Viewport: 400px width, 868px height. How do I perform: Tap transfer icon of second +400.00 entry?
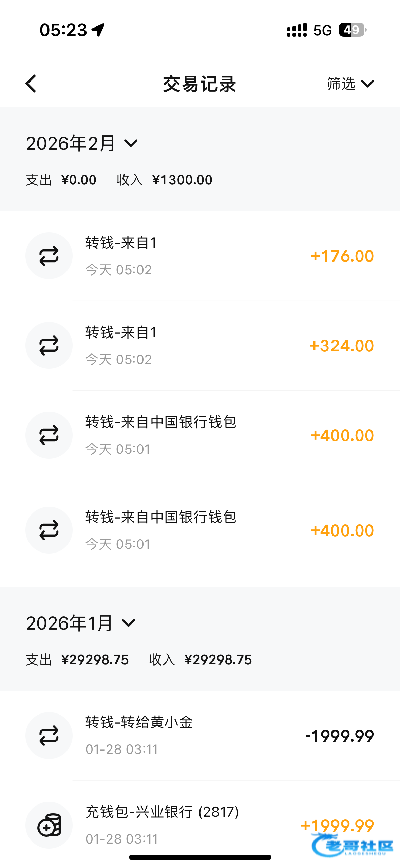(49, 530)
